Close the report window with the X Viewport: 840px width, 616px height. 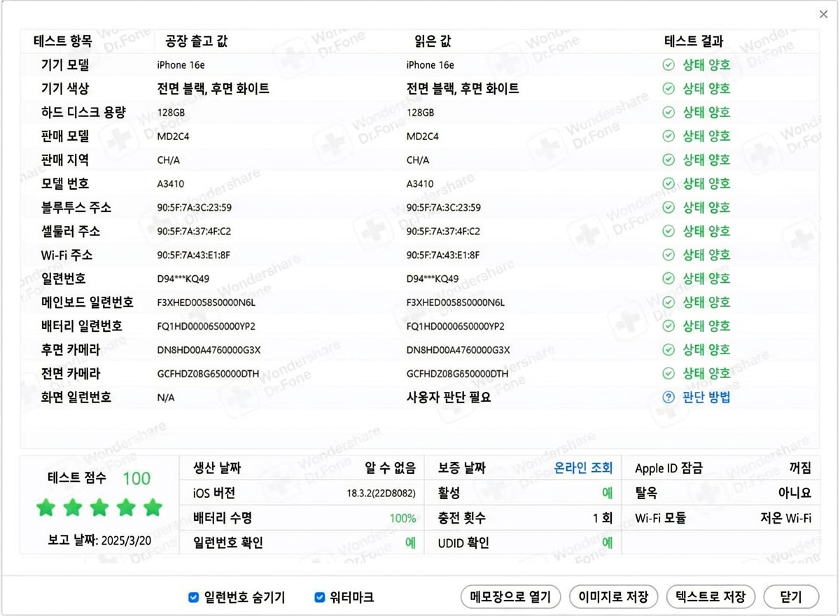coord(824,14)
